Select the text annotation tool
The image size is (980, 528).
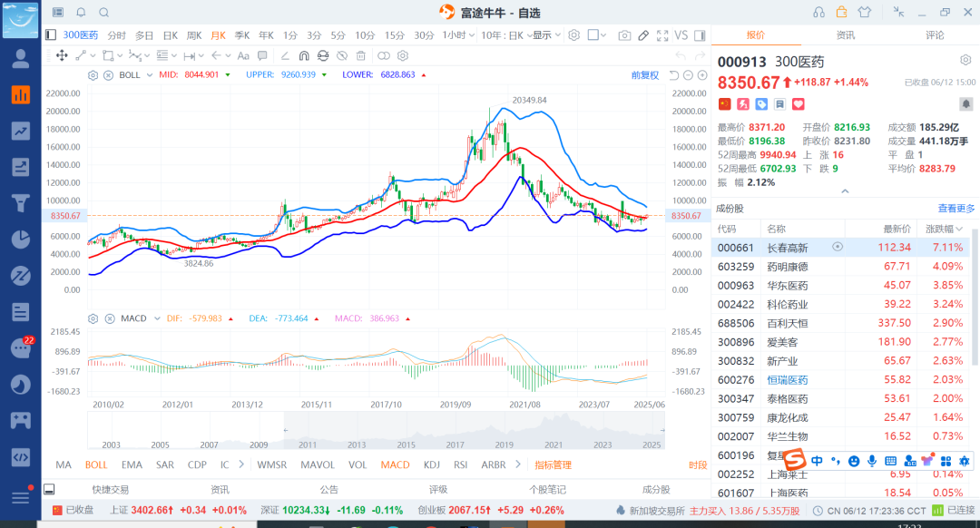pyautogui.click(x=244, y=55)
